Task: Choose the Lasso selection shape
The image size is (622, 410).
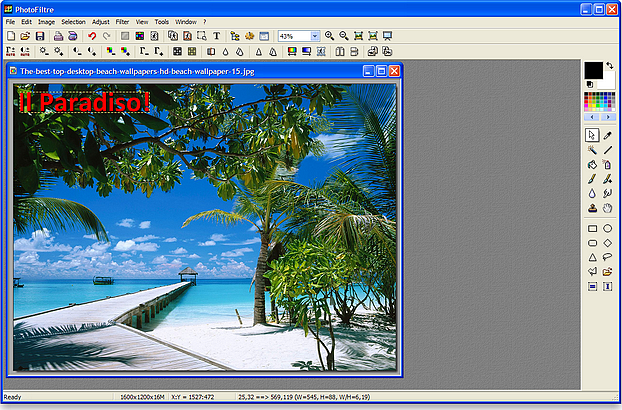Action: click(x=607, y=257)
